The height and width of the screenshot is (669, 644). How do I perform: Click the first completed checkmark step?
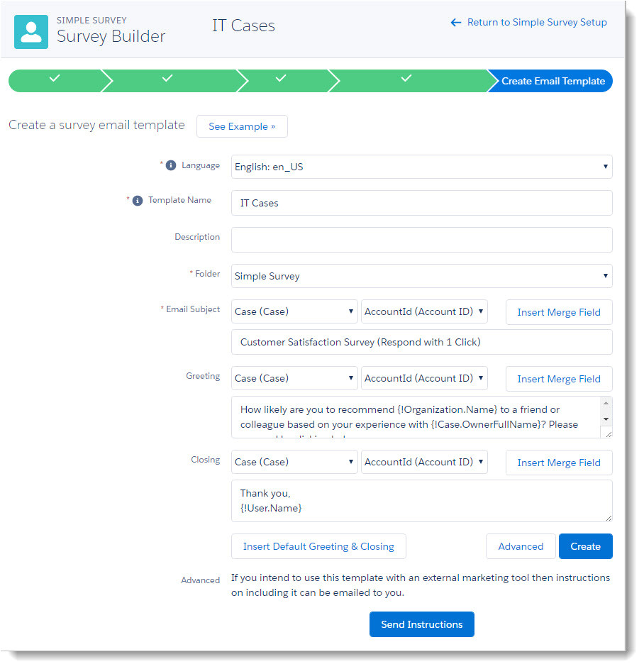pyautogui.click(x=55, y=79)
